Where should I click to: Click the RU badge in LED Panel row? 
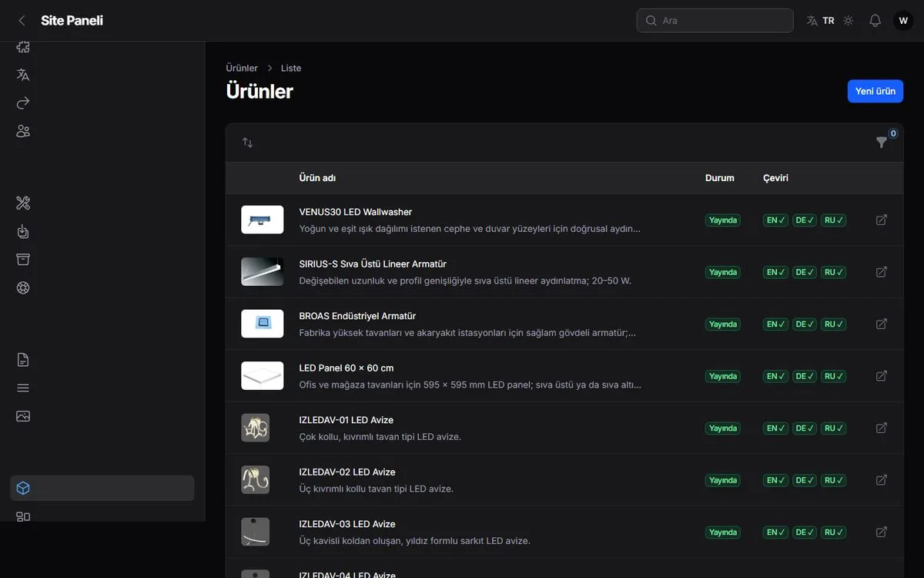tap(834, 376)
